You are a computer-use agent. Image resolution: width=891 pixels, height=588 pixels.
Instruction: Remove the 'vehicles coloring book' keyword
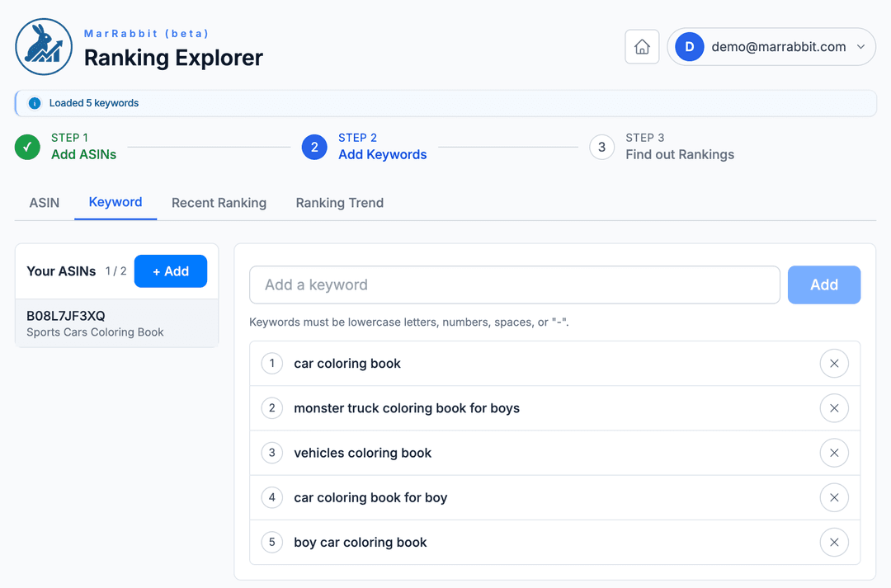coord(833,453)
